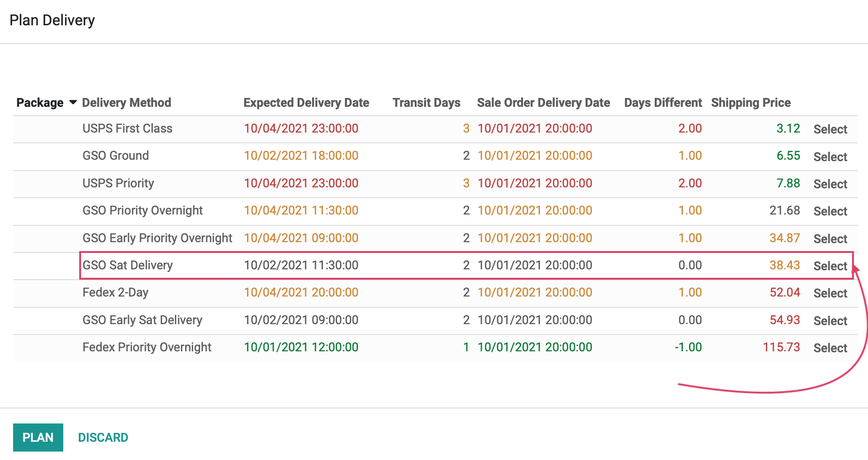This screenshot has width=868, height=460.
Task: Click transit days value for Fedex Priority Overnight
Action: pyautogui.click(x=466, y=347)
